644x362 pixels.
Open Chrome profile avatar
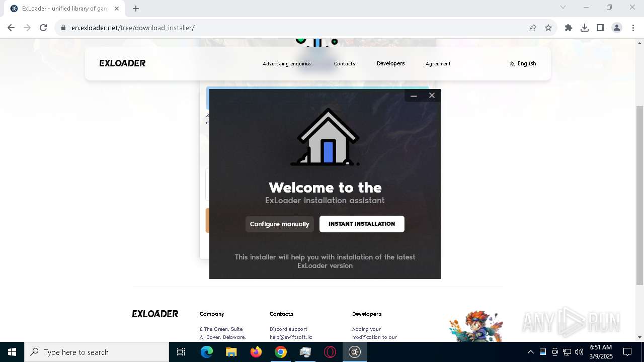click(617, 28)
